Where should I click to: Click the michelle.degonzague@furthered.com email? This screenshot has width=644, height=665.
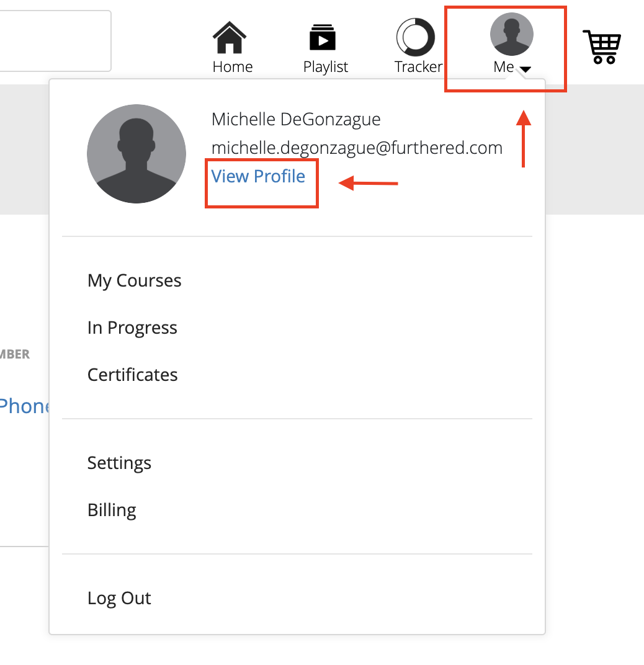click(357, 148)
